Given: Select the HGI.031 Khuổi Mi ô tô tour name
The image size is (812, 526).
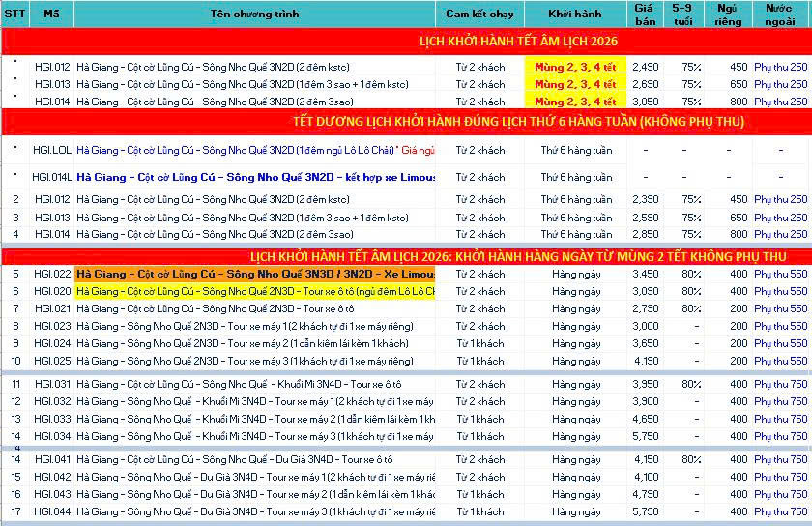Looking at the screenshot, I should (234, 384).
